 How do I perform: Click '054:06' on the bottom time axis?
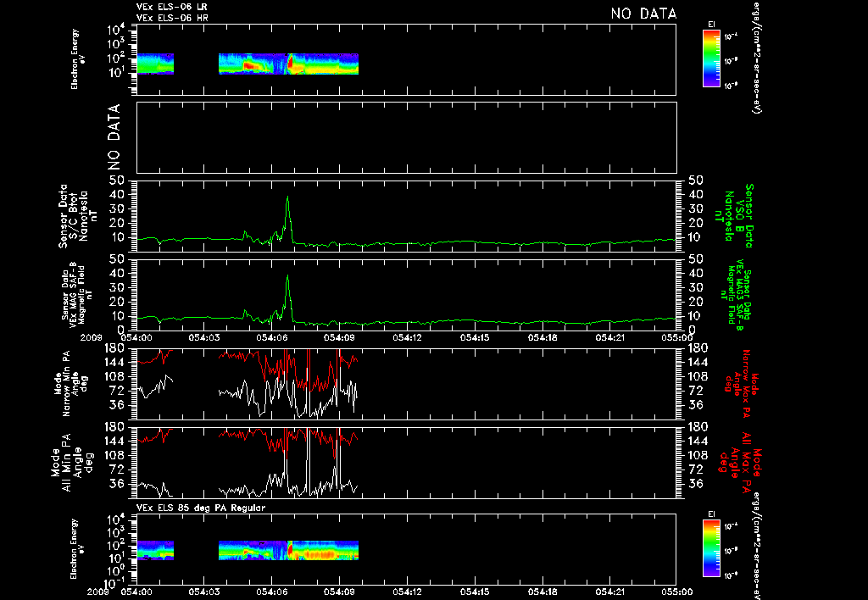coord(271,592)
